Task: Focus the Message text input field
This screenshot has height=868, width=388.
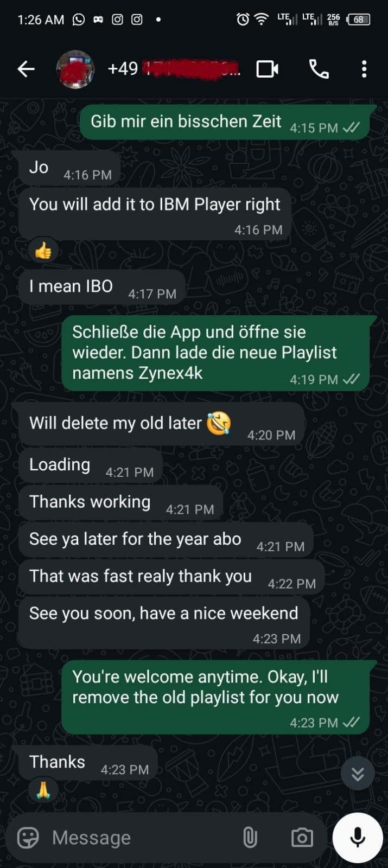Action: click(x=144, y=838)
